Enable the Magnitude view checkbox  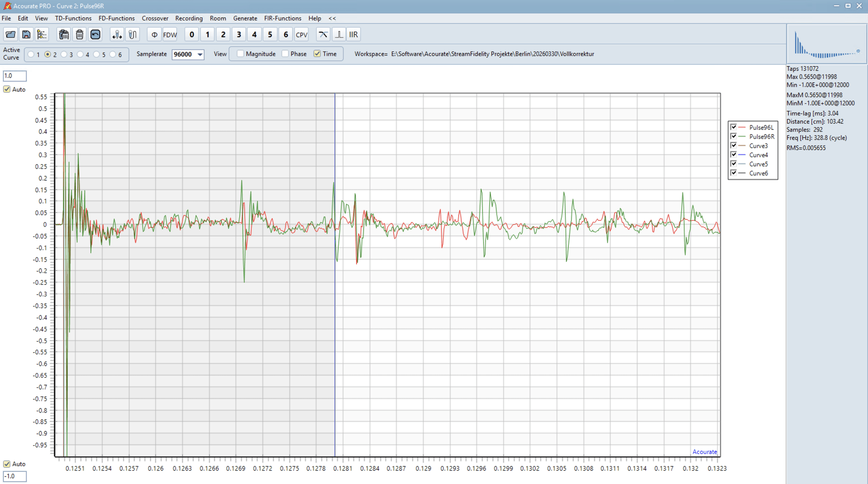240,54
